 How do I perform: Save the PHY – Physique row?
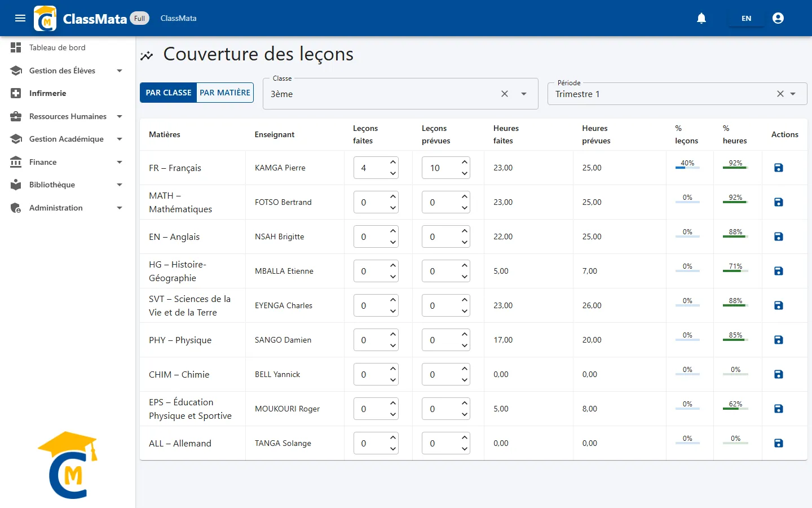click(779, 340)
